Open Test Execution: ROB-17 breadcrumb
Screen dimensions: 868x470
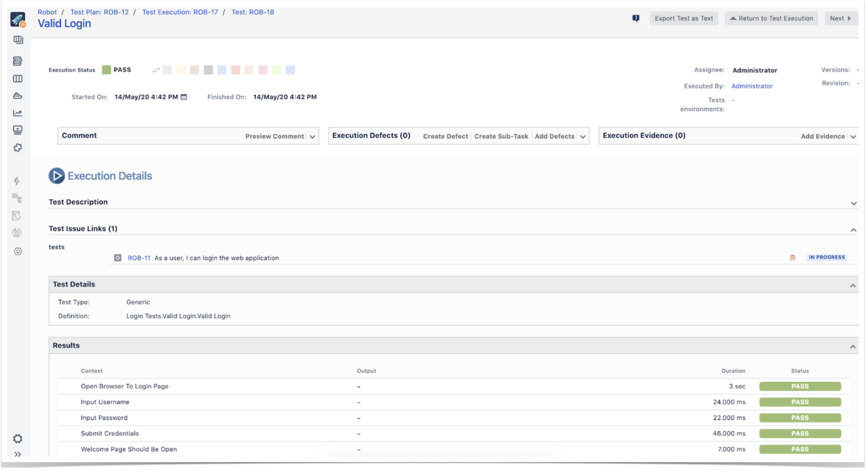coord(180,12)
